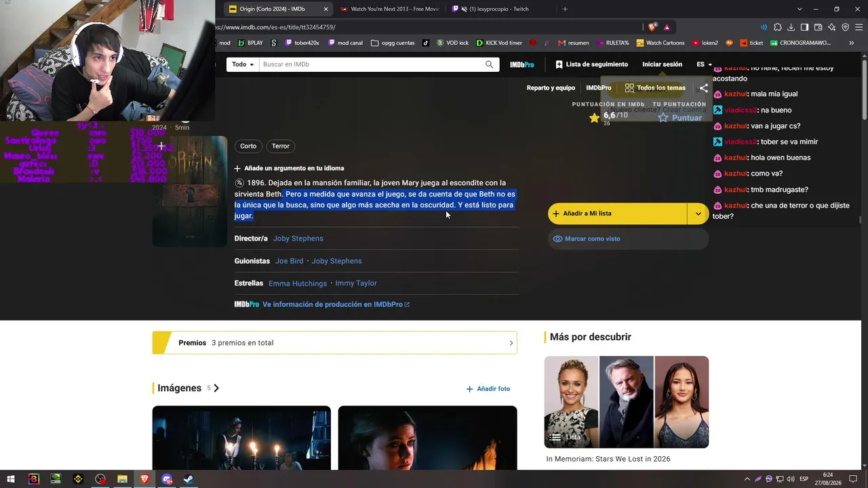
Task: Open the Stars We Lost list thumbnail
Action: click(x=627, y=402)
